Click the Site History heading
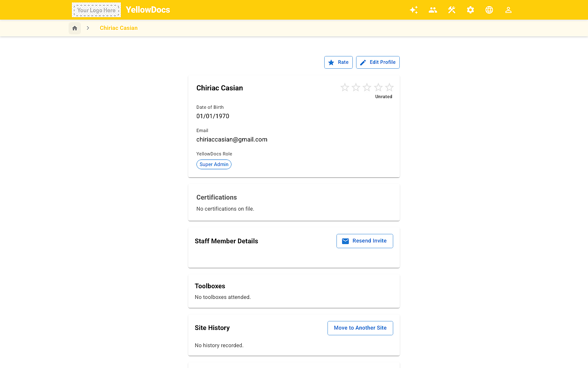The image size is (588, 368). click(212, 328)
